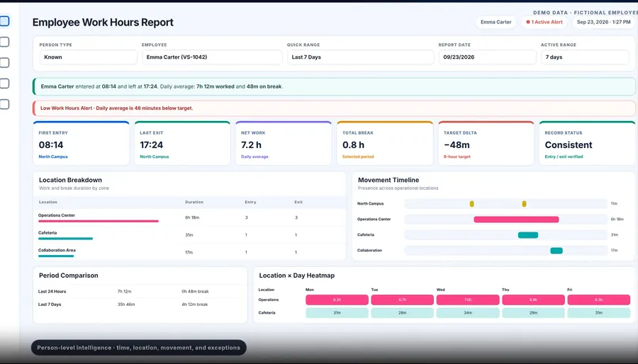Open the Person Type dropdown showing Known
The height and width of the screenshot is (364, 638).
[89, 57]
